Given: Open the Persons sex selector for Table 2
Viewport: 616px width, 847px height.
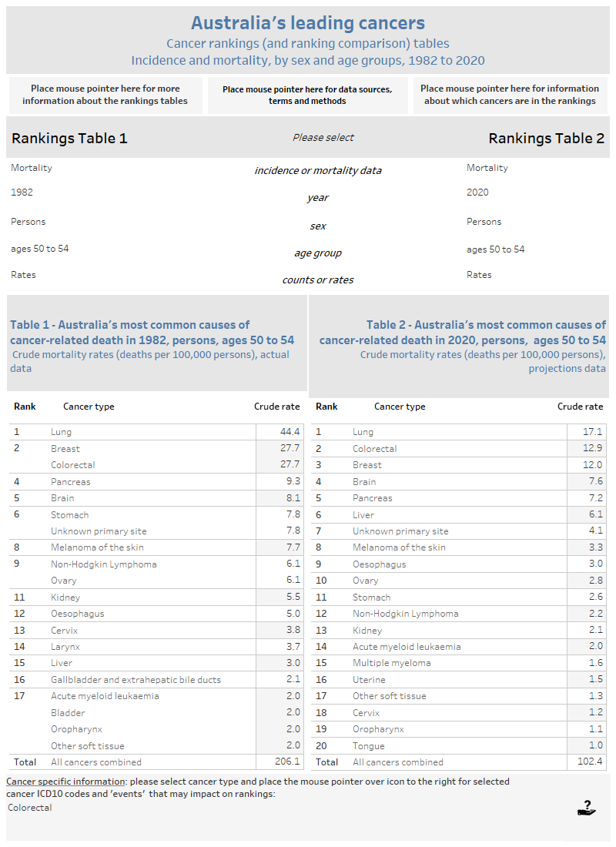Looking at the screenshot, I should tap(484, 222).
